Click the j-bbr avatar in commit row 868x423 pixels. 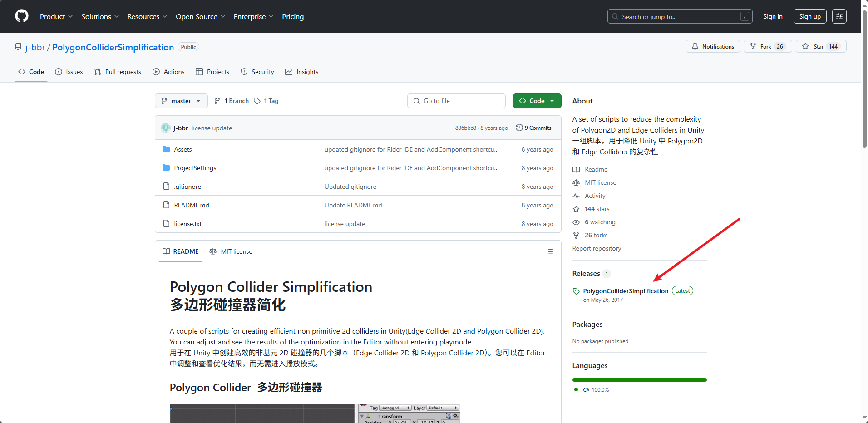(x=166, y=128)
